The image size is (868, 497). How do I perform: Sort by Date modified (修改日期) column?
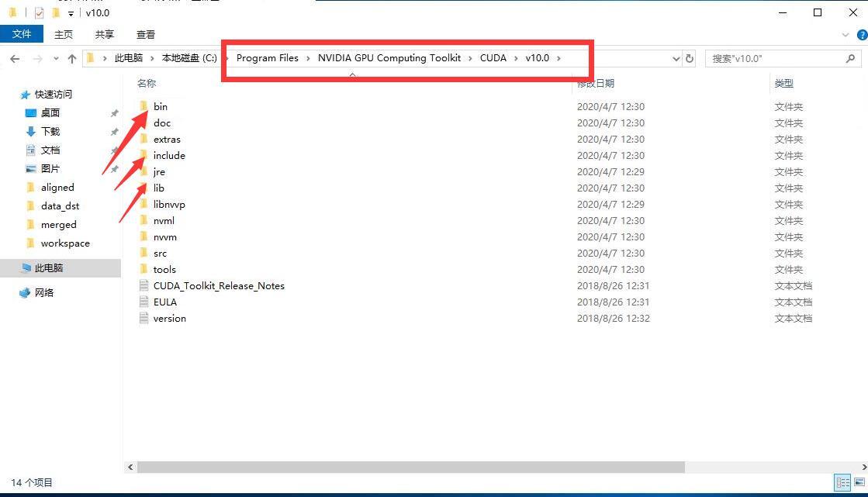pos(595,84)
